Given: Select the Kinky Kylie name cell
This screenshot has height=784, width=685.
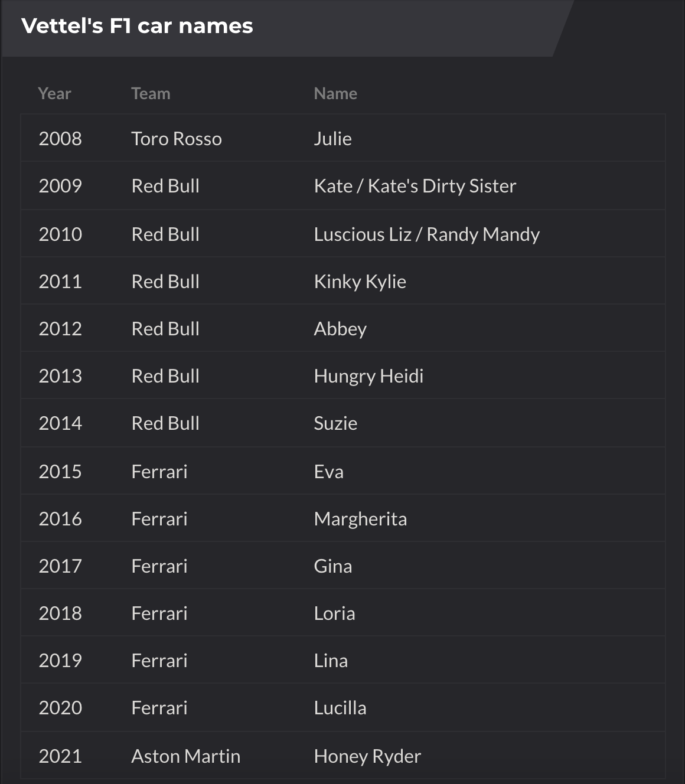Looking at the screenshot, I should pyautogui.click(x=360, y=282).
